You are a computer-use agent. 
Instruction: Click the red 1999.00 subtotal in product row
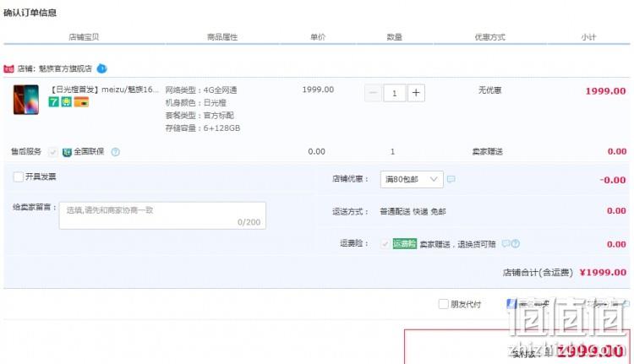point(606,91)
